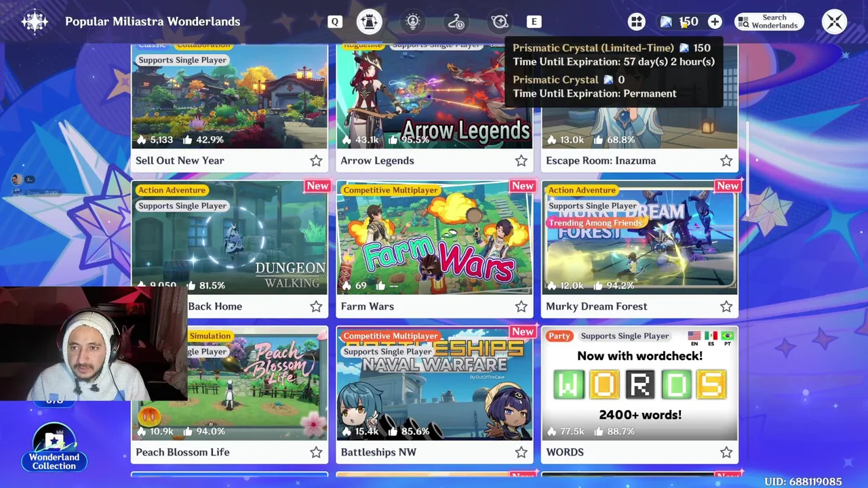Click the WORDS title text

tap(564, 452)
